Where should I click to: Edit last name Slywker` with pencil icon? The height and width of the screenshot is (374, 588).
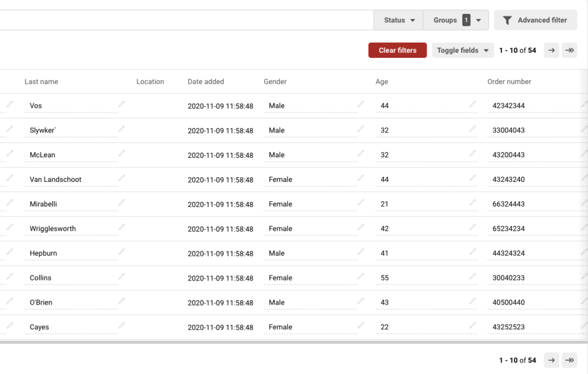tap(122, 129)
